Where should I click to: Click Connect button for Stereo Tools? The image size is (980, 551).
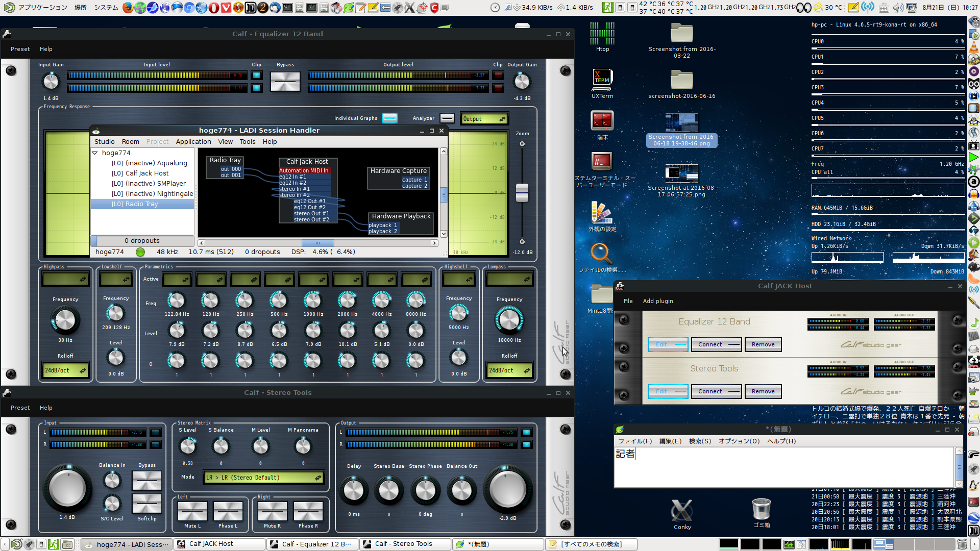click(x=717, y=392)
